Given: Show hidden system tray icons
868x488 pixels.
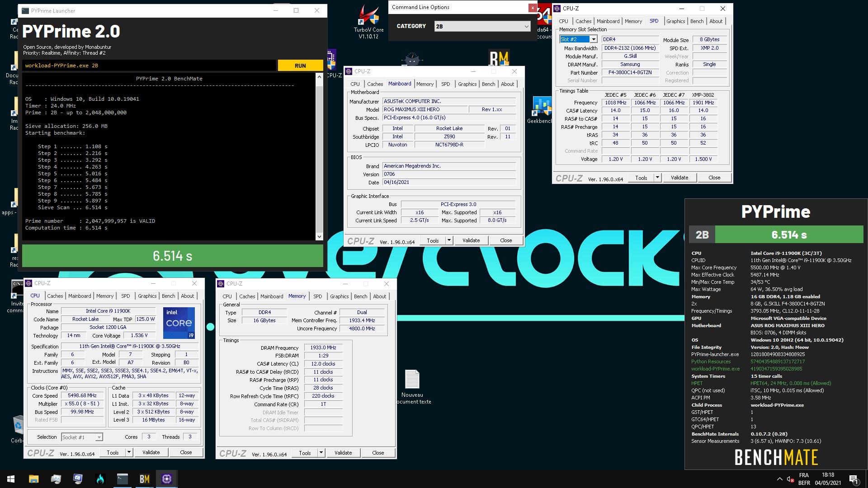Looking at the screenshot, I should click(x=779, y=479).
